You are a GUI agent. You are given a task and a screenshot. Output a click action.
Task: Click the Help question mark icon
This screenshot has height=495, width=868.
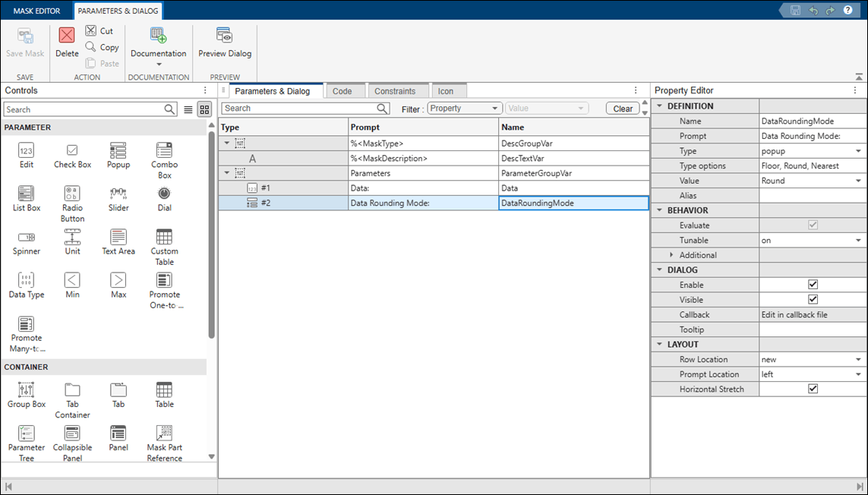click(x=847, y=10)
